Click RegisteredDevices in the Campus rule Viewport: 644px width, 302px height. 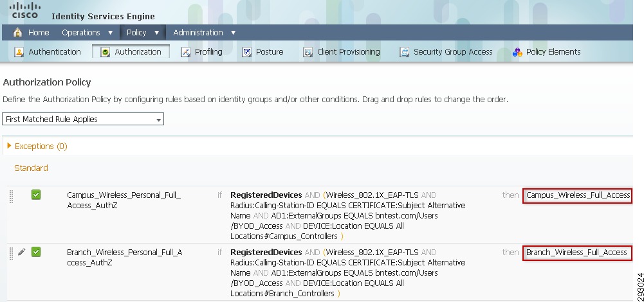coord(266,195)
